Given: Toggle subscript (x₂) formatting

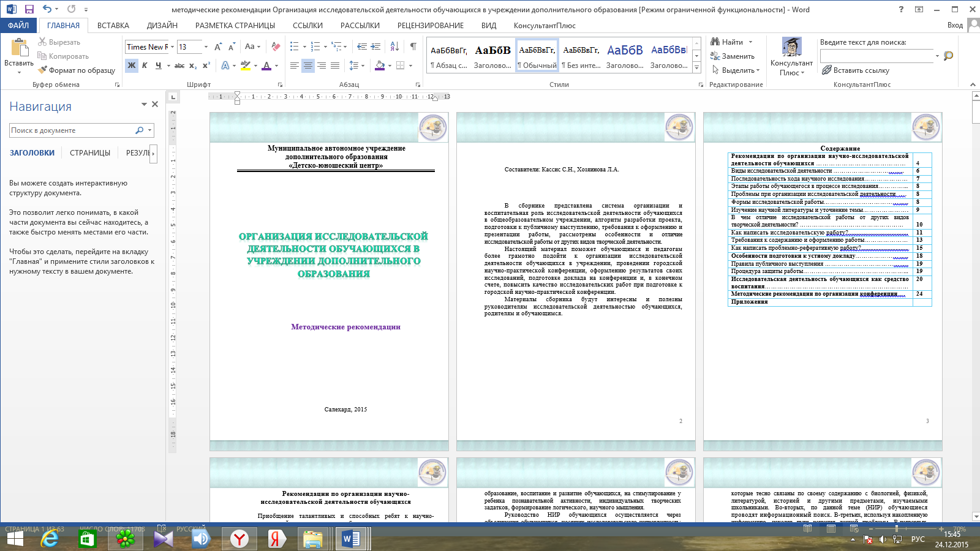Looking at the screenshot, I should [193, 66].
